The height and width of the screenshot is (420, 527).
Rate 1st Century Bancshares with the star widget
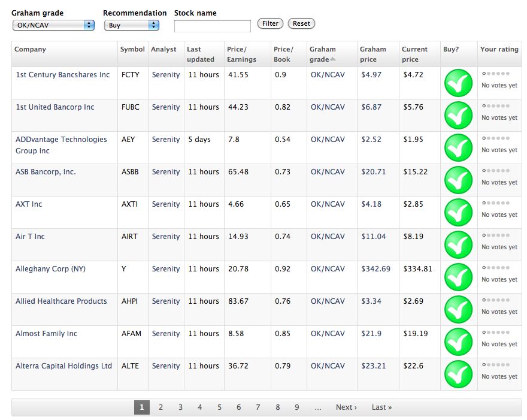tap(496, 74)
